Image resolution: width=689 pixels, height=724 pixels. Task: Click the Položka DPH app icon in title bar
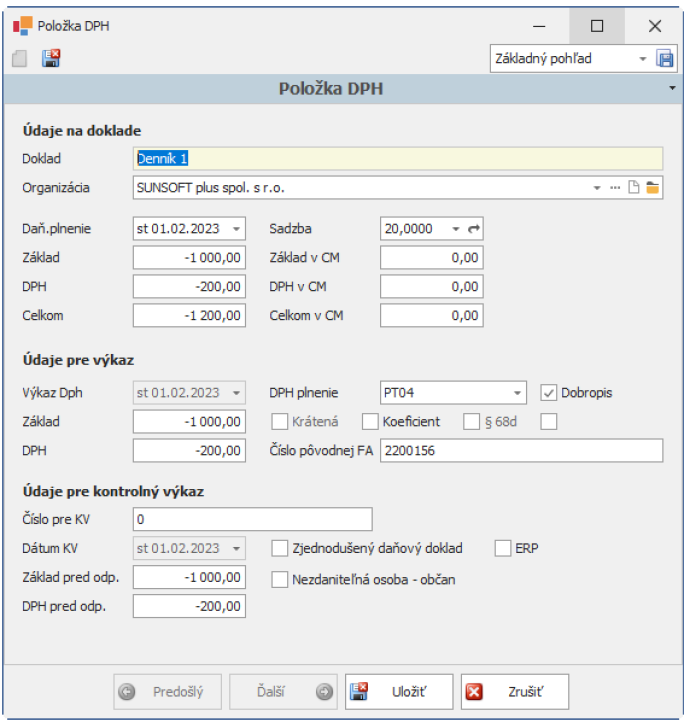(x=21, y=26)
